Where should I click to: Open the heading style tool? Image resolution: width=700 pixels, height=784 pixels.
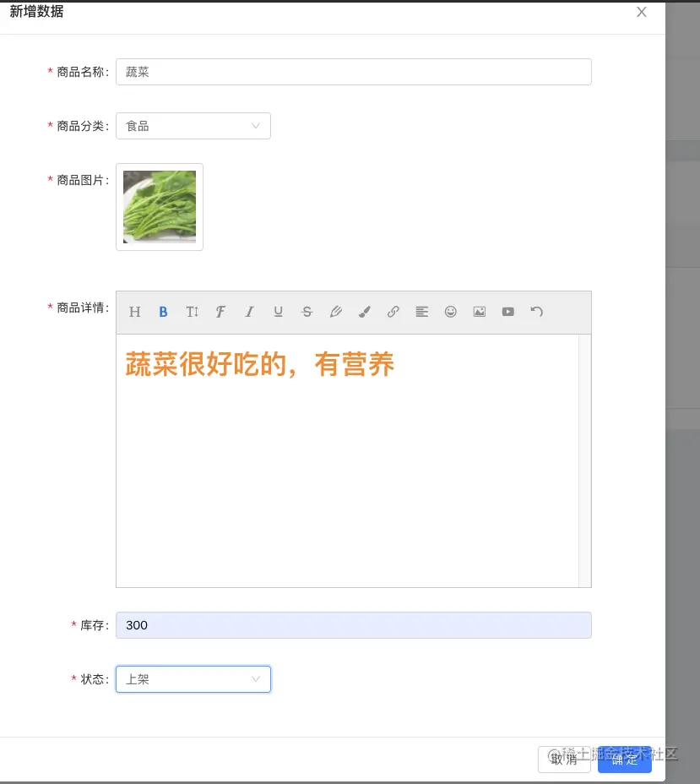pos(134,312)
